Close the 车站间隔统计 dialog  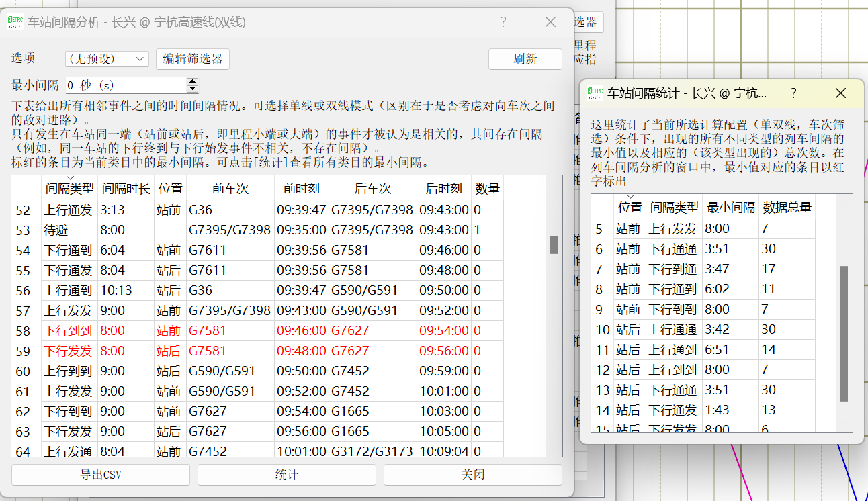pyautogui.click(x=840, y=93)
